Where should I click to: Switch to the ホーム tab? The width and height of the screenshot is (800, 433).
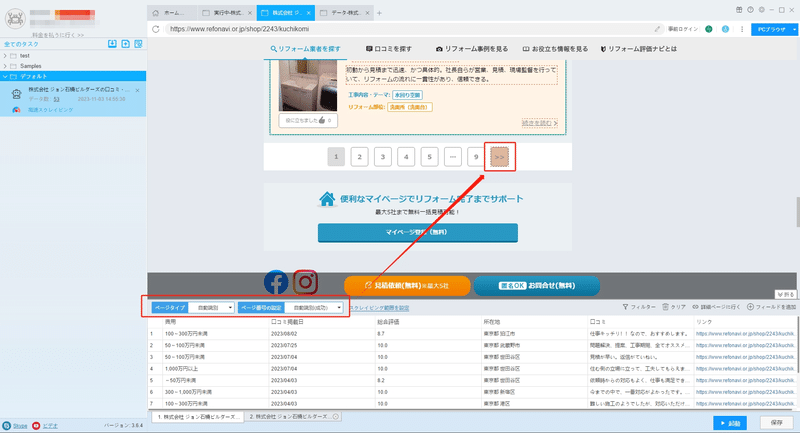172,13
